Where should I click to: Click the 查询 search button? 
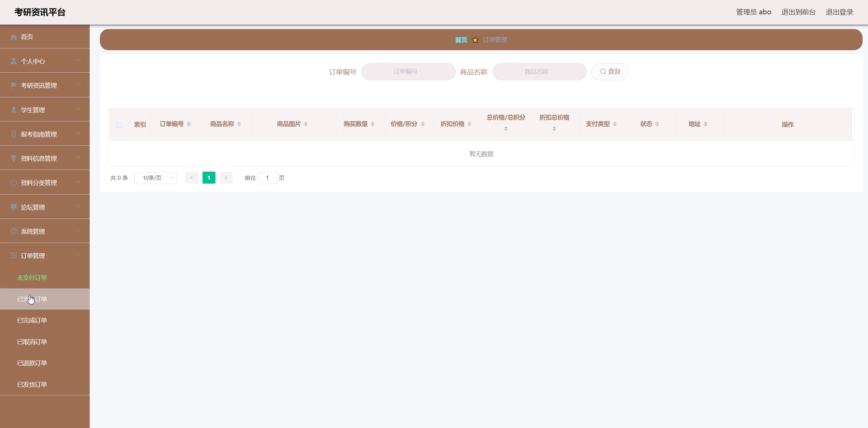click(x=610, y=72)
